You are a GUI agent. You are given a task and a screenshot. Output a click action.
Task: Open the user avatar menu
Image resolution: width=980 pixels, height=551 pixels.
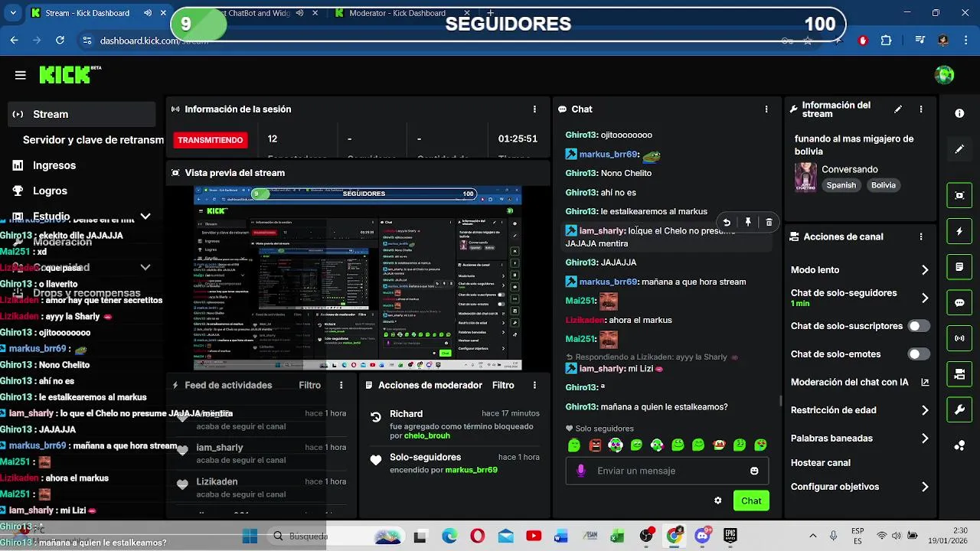[x=944, y=75]
